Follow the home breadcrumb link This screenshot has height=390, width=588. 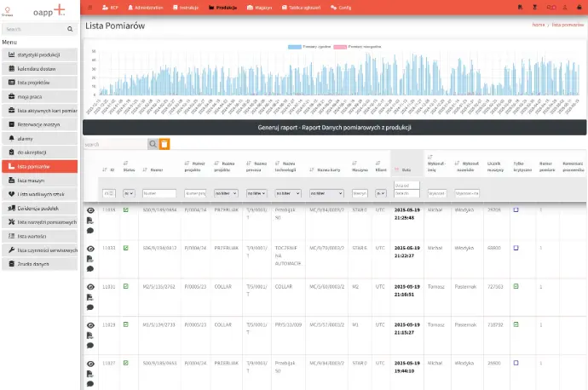pyautogui.click(x=538, y=25)
